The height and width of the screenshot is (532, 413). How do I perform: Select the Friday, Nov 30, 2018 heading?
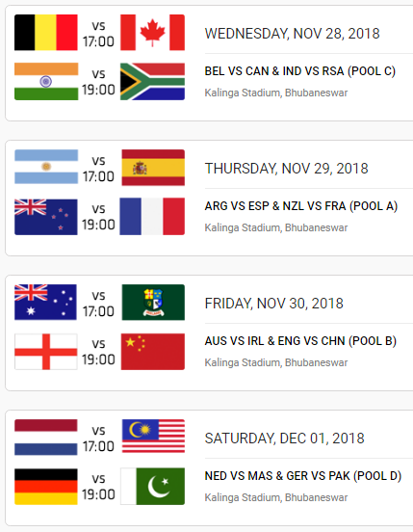pos(273,304)
